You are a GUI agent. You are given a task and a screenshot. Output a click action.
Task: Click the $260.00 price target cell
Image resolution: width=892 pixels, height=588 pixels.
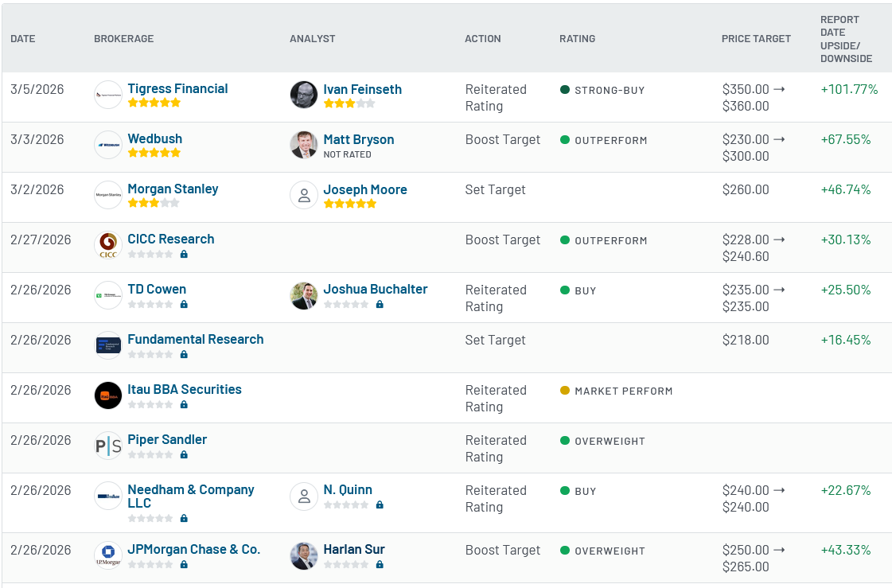coord(746,189)
